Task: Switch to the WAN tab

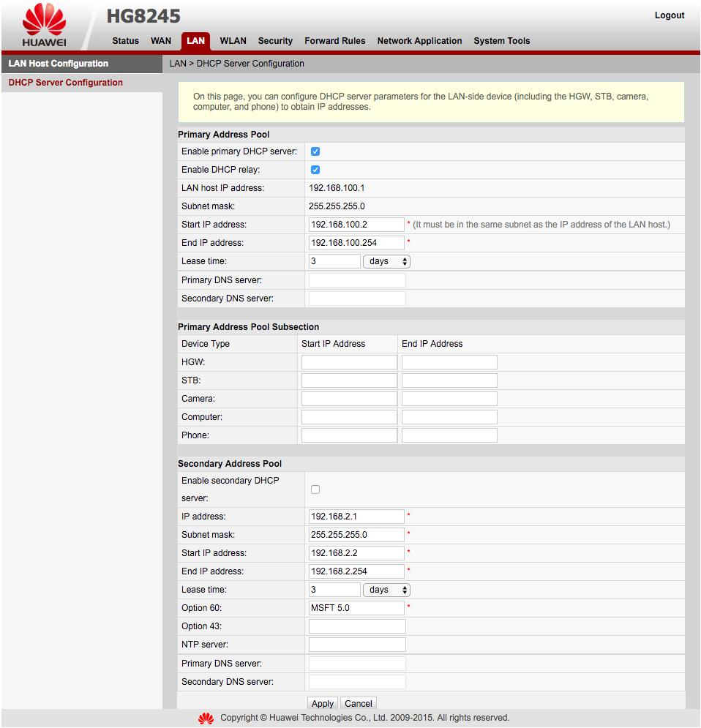Action: coord(161,41)
